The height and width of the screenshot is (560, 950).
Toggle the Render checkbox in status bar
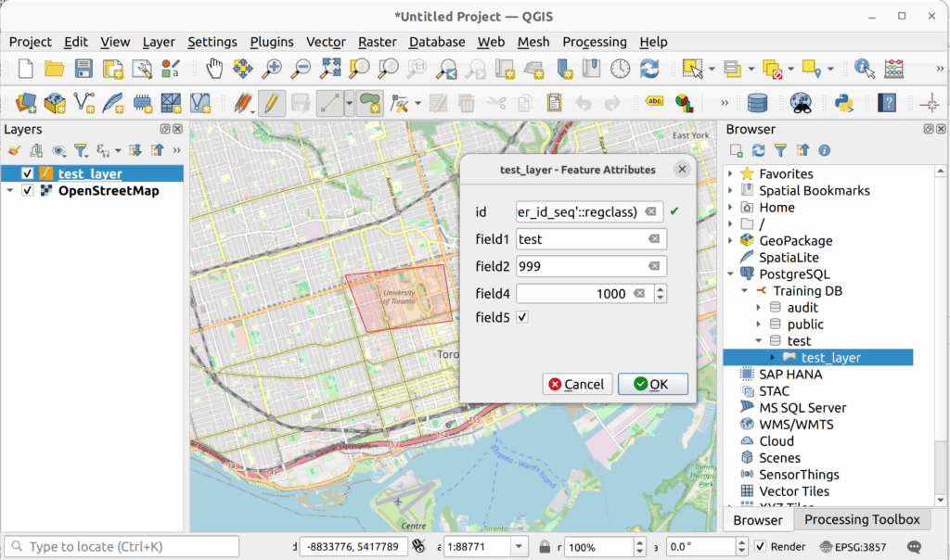[761, 547]
